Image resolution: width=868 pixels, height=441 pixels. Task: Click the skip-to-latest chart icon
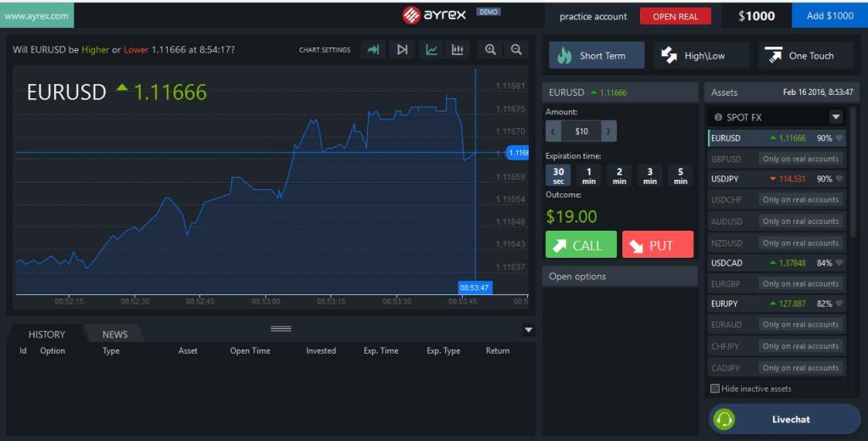tap(403, 50)
